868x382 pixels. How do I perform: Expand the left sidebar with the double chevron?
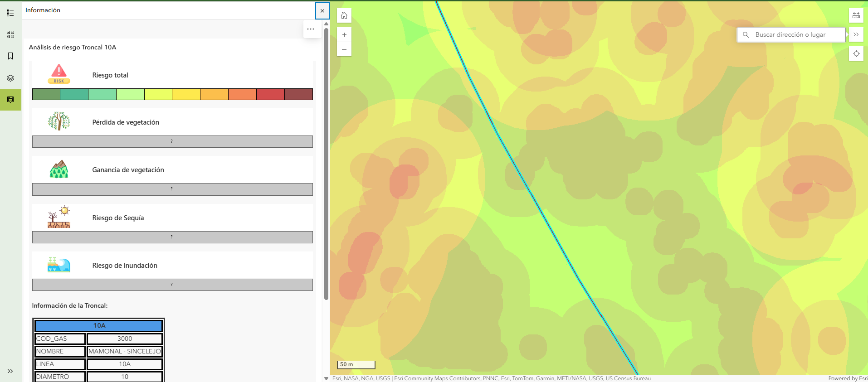10,371
